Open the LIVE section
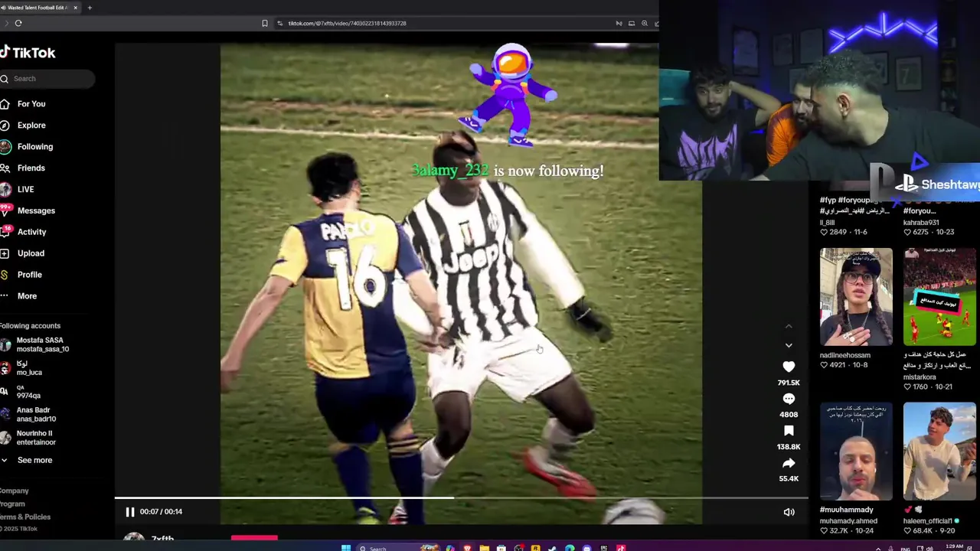Image resolution: width=980 pixels, height=551 pixels. pos(18,189)
